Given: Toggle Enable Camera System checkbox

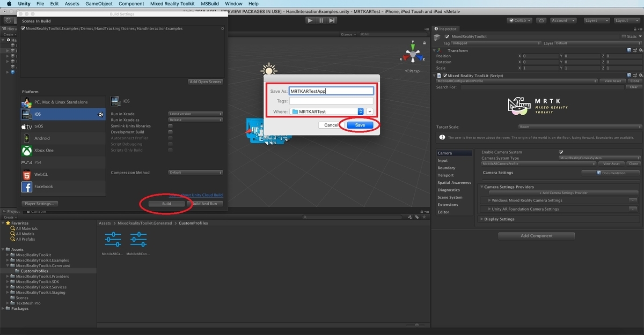Looking at the screenshot, I should (x=561, y=152).
